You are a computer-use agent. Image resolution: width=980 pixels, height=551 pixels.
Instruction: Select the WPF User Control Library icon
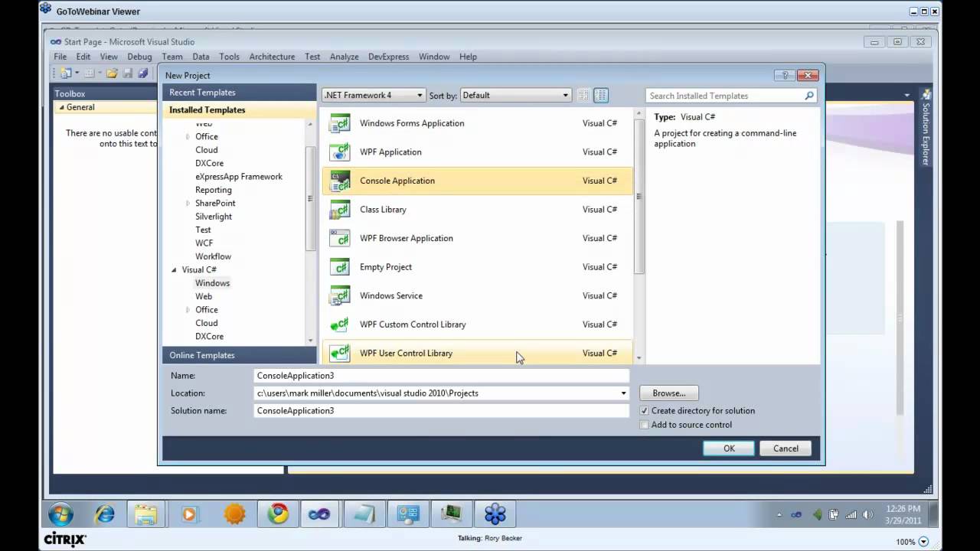click(339, 353)
